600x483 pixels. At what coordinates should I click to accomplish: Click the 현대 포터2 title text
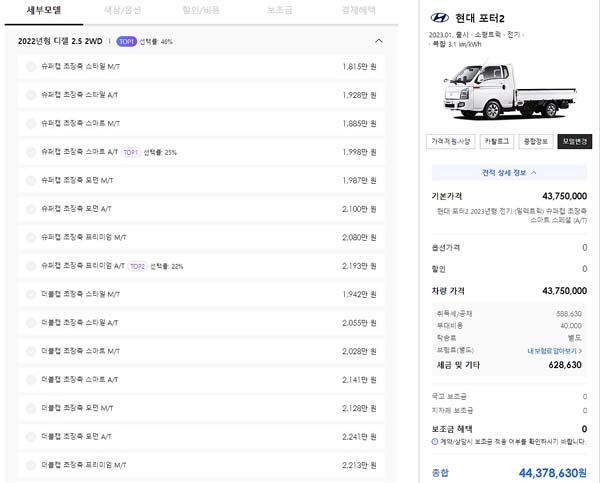click(x=479, y=18)
